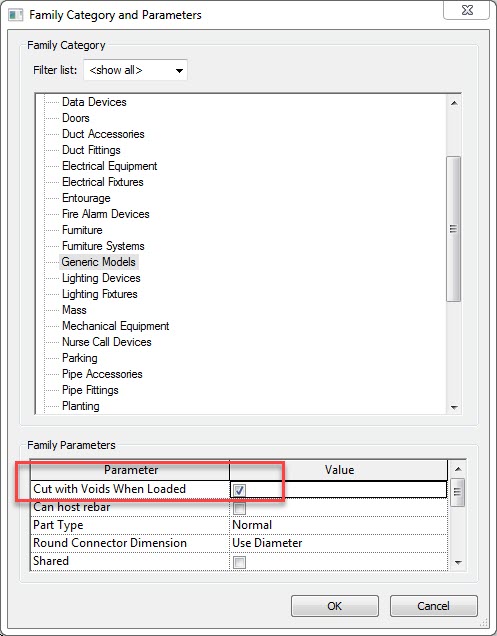Select Entourage category
497x636 pixels.
pyautogui.click(x=86, y=198)
